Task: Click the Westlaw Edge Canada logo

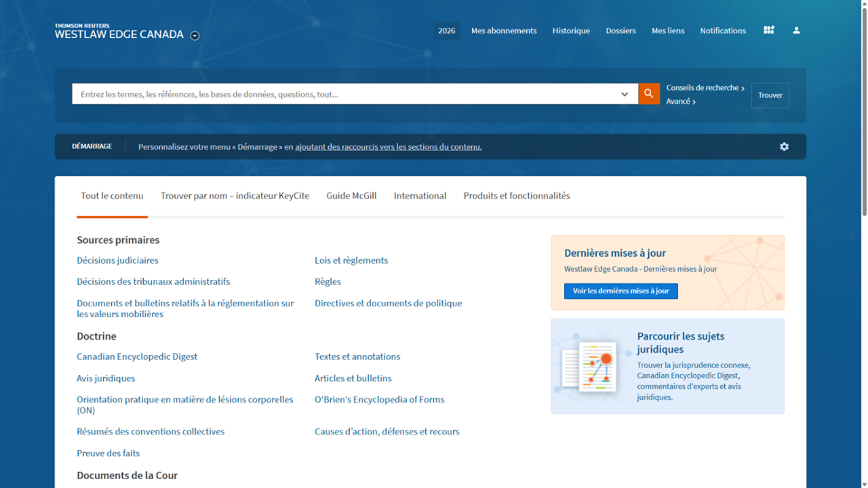Action: [119, 32]
